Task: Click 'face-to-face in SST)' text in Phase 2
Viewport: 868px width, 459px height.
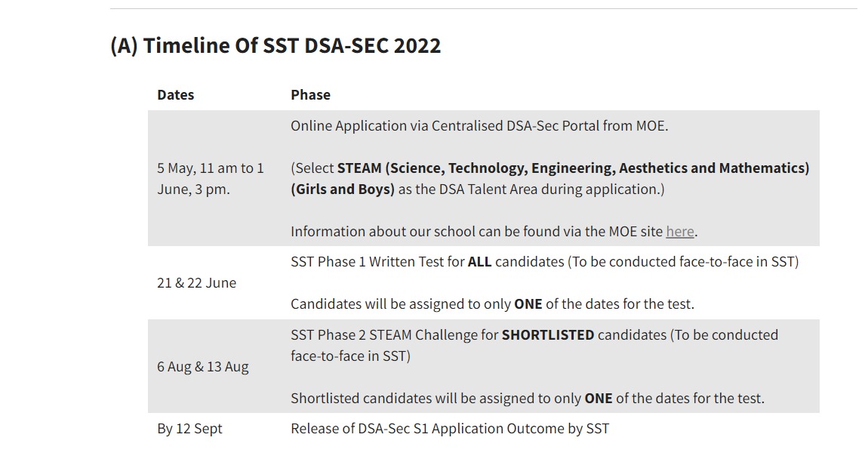Action: tap(350, 356)
